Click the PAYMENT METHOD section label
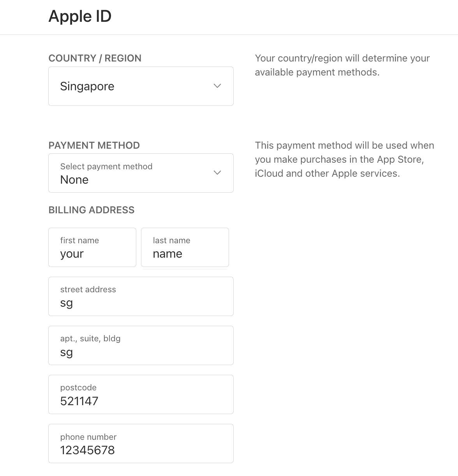This screenshot has height=476, width=458. click(x=94, y=146)
